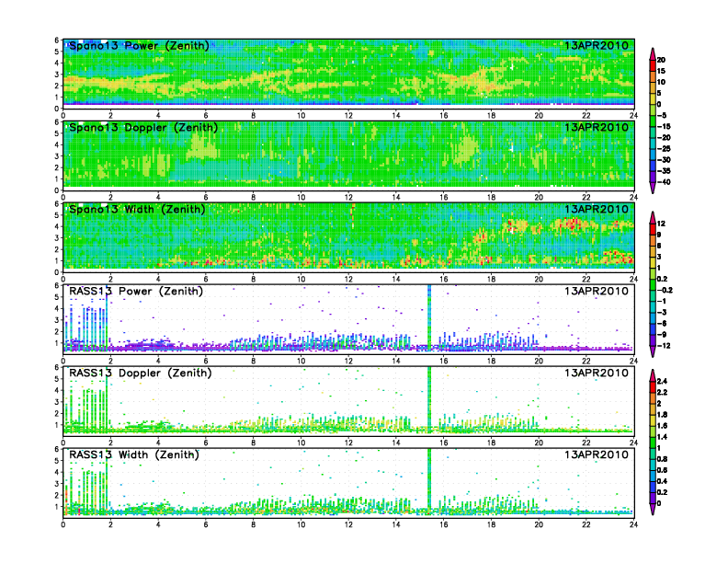Click the purple arrow tip below the bottom color bar
728x563 pixels.
(653, 510)
